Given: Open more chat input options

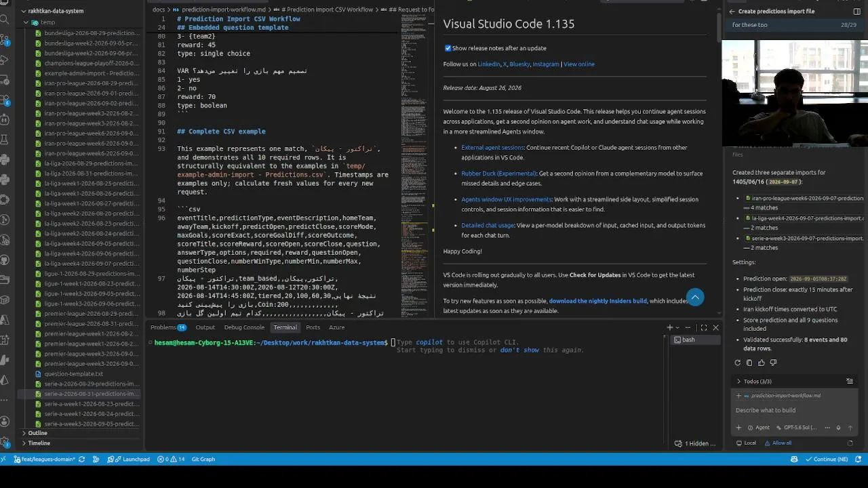Looking at the screenshot, I should coord(827,428).
